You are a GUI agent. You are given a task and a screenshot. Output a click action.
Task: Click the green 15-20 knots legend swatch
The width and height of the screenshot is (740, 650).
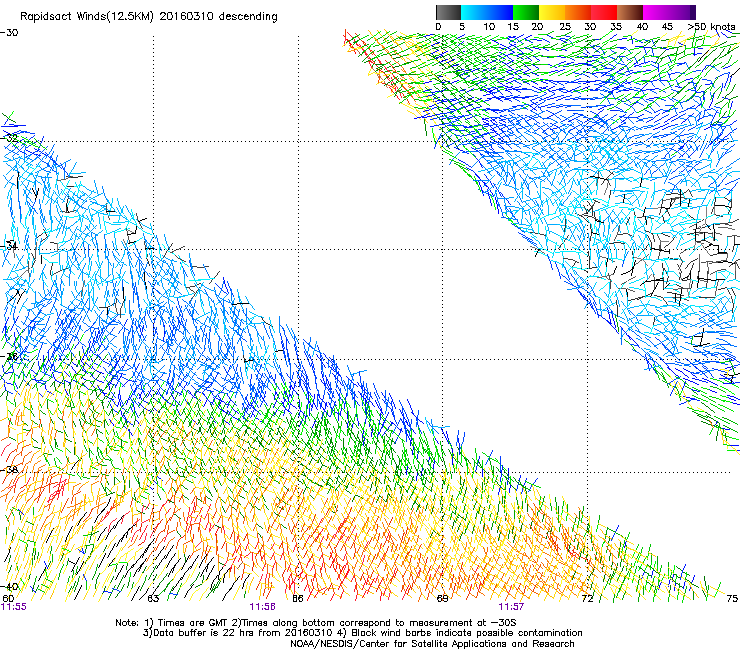tap(525, 12)
